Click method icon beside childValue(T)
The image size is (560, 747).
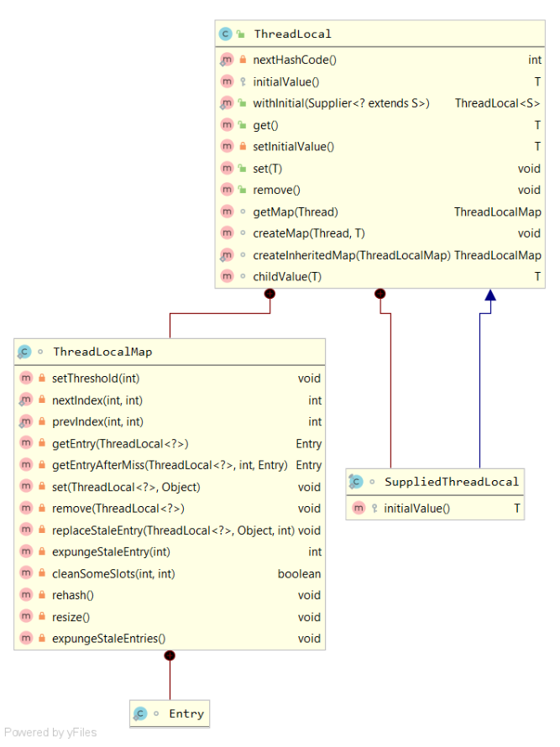coord(227,276)
